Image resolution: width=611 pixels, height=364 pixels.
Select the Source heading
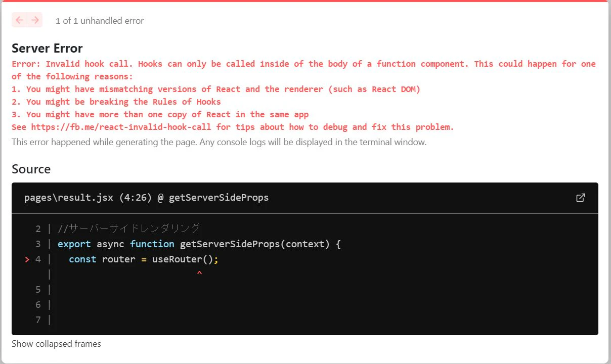tap(31, 169)
